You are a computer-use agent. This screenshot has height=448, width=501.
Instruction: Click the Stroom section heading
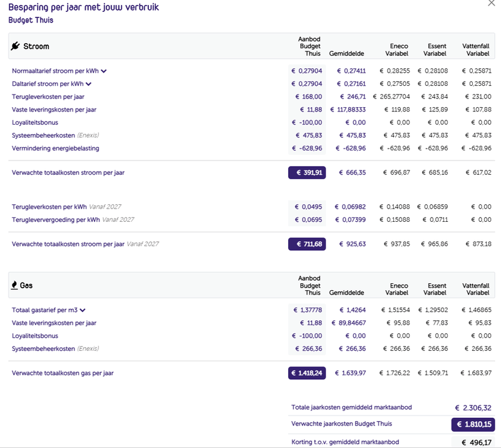[x=36, y=46]
